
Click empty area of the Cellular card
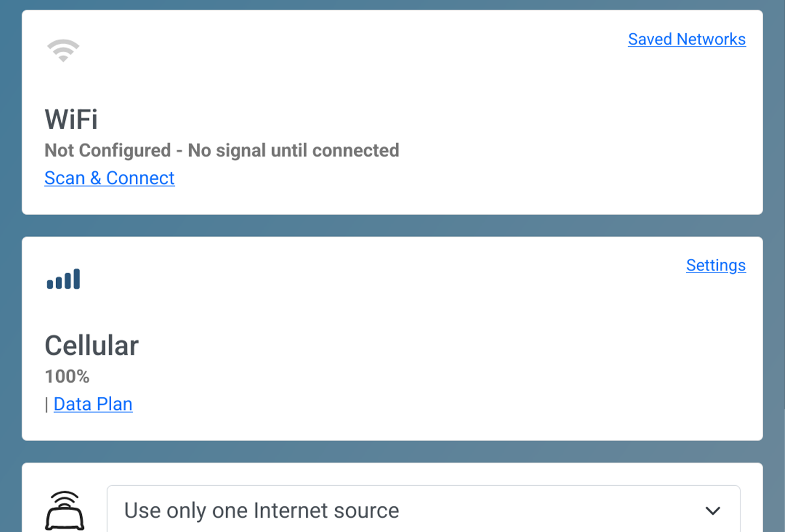(436, 338)
